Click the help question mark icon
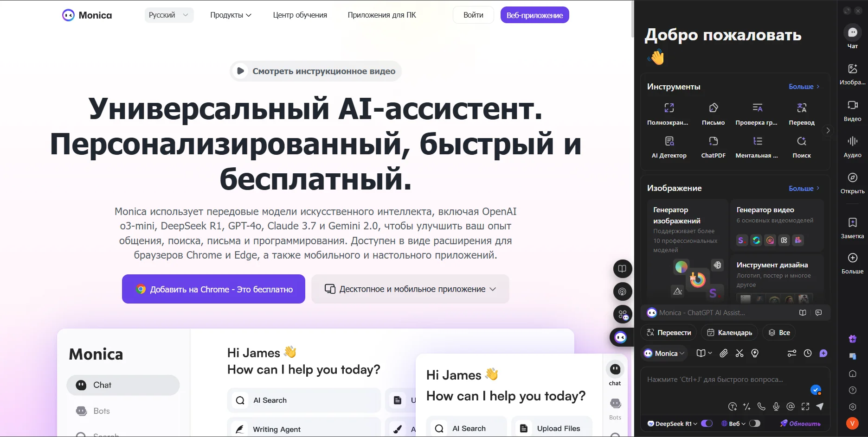 point(853,390)
